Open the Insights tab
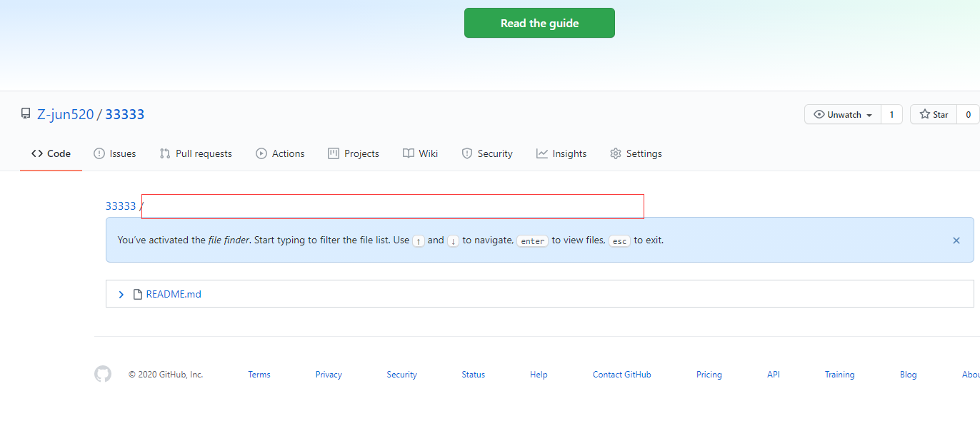The image size is (980, 421). point(561,153)
